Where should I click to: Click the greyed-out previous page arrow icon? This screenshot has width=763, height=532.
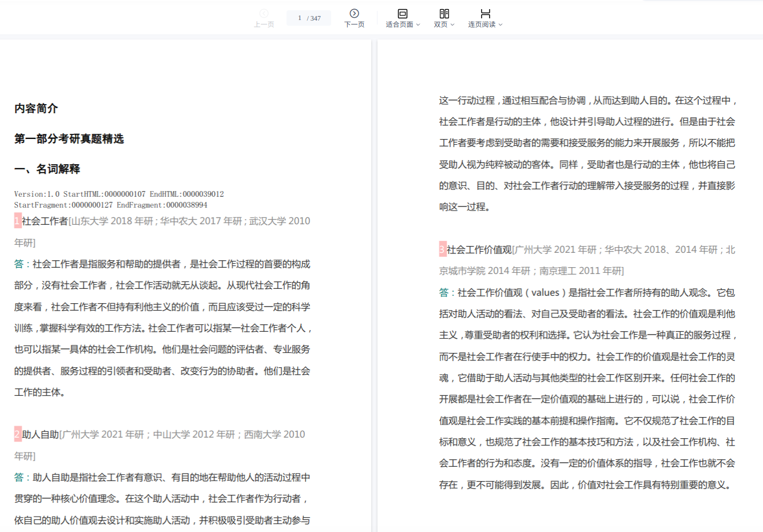coord(264,14)
